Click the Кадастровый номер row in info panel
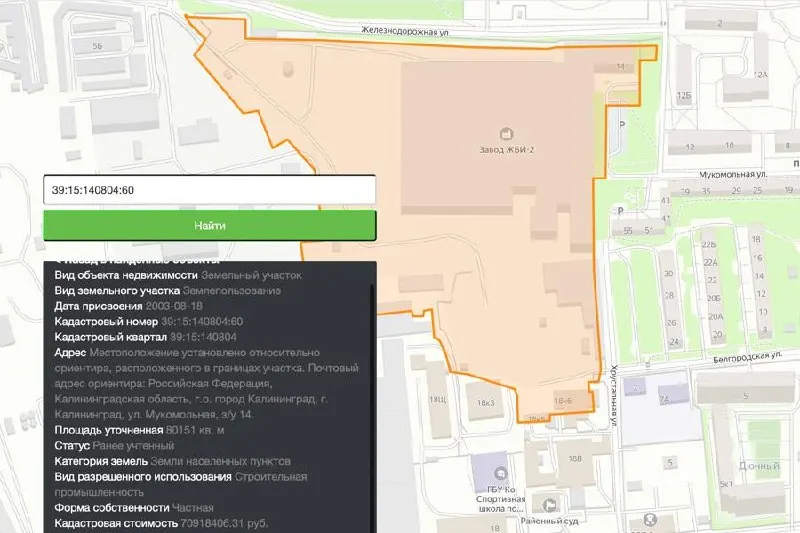This screenshot has height=533, width=800. point(148,321)
